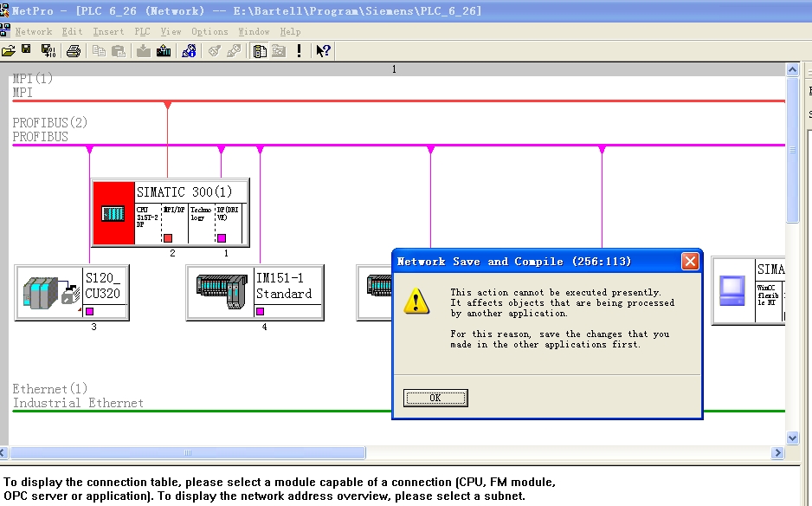Click the network document icon beside Network menu
The height and width of the screenshot is (506, 812).
click(4, 31)
